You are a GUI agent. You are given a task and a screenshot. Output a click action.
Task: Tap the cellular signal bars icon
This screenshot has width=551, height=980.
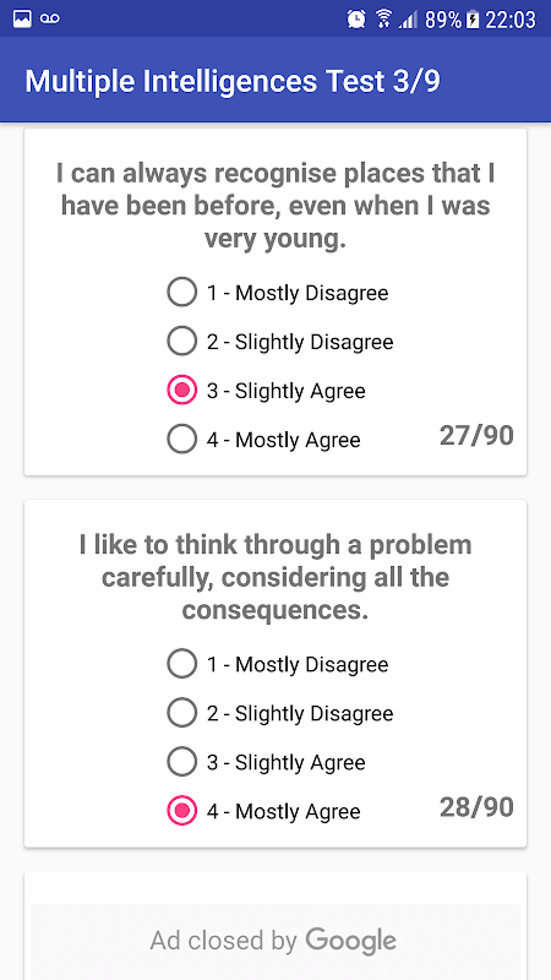pyautogui.click(x=408, y=20)
